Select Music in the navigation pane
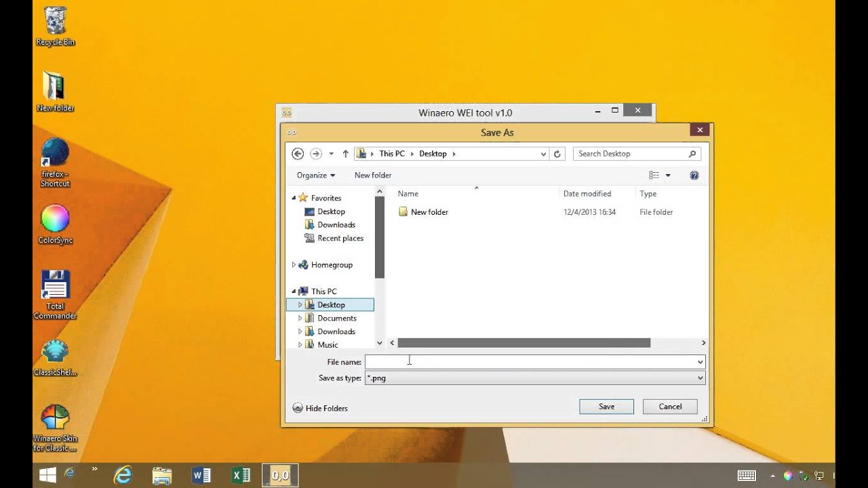The image size is (868, 488). coord(328,344)
